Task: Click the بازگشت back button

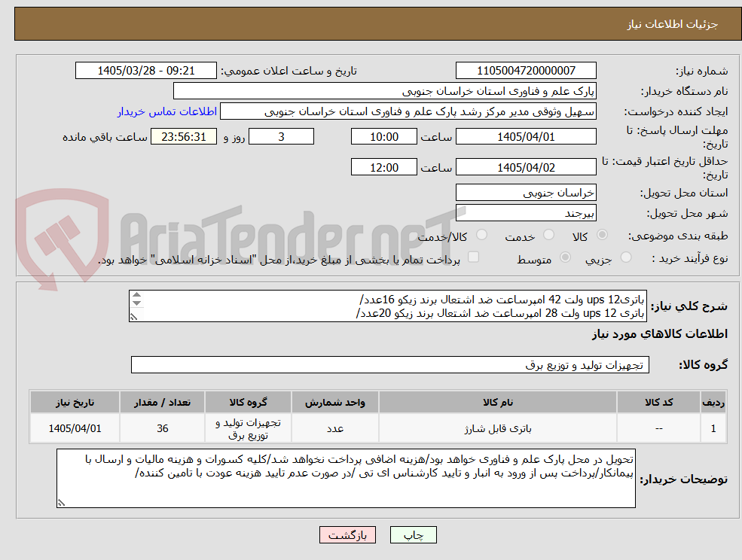Action: tap(347, 535)
